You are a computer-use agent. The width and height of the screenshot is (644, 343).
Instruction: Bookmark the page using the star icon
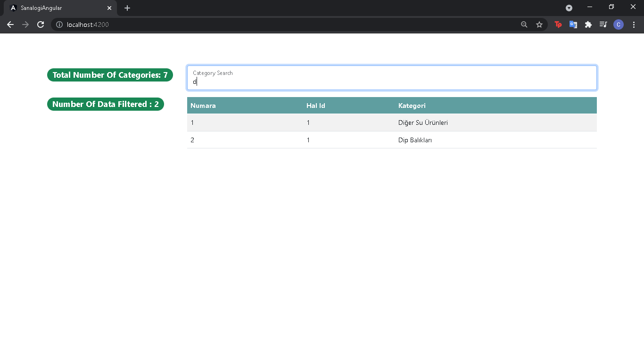coord(539,24)
